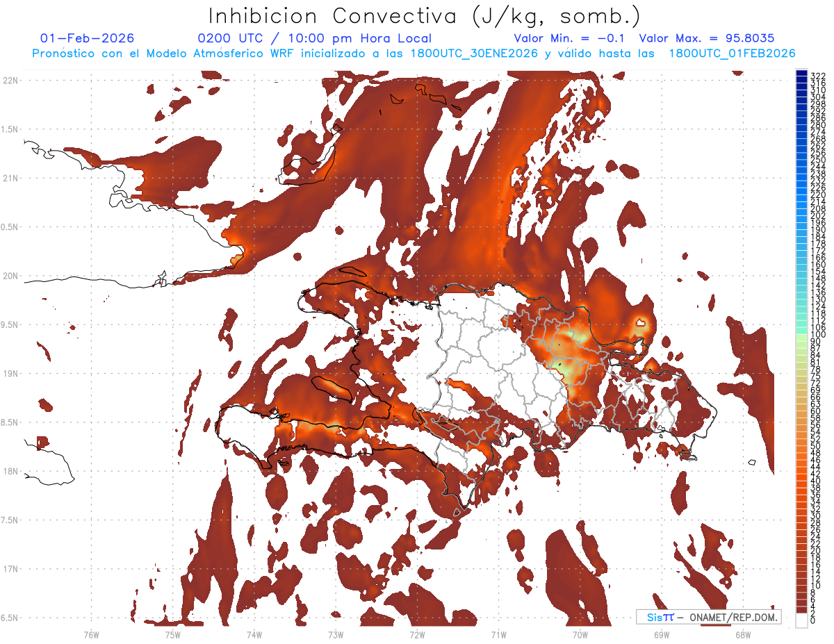834x644 pixels.
Task: Click the '70W' longitude label
Action: tap(580, 634)
